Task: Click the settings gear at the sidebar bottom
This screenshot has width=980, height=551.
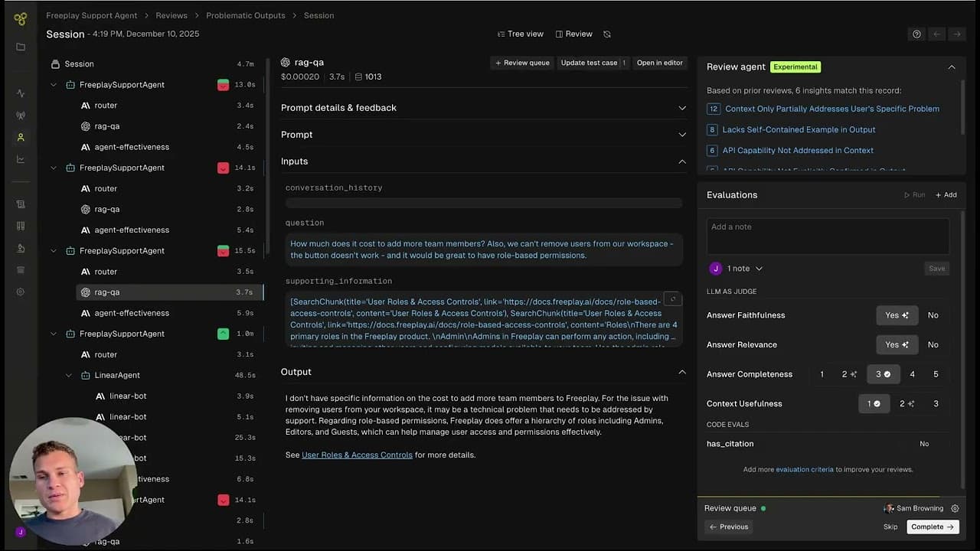Action: (20, 292)
